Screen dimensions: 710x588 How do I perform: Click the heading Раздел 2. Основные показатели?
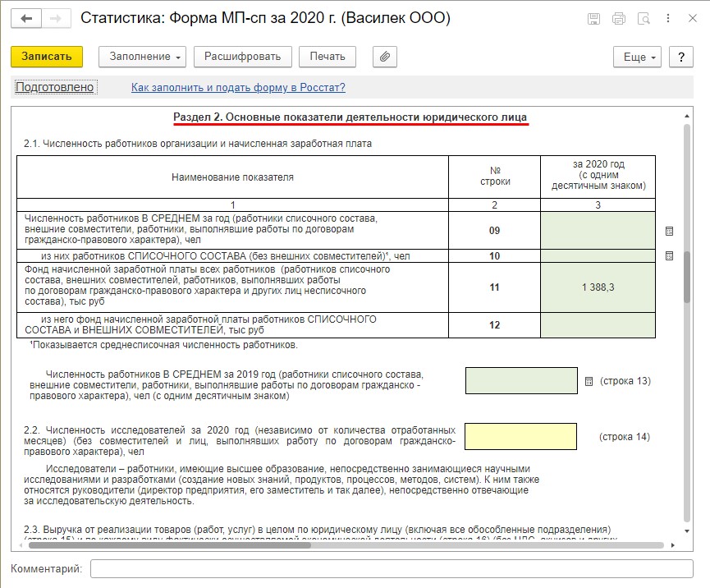(x=350, y=117)
